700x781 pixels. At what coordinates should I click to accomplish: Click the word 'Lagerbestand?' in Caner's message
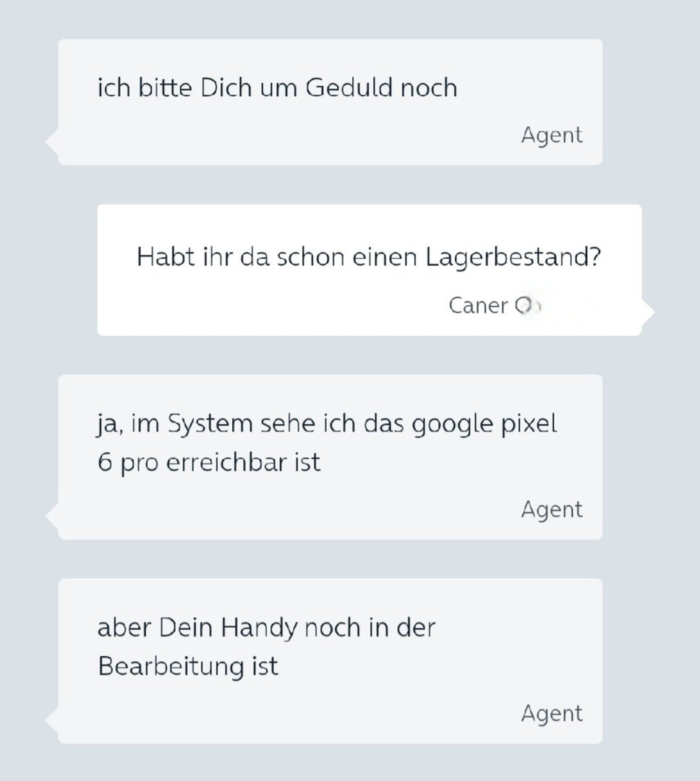tap(513, 258)
